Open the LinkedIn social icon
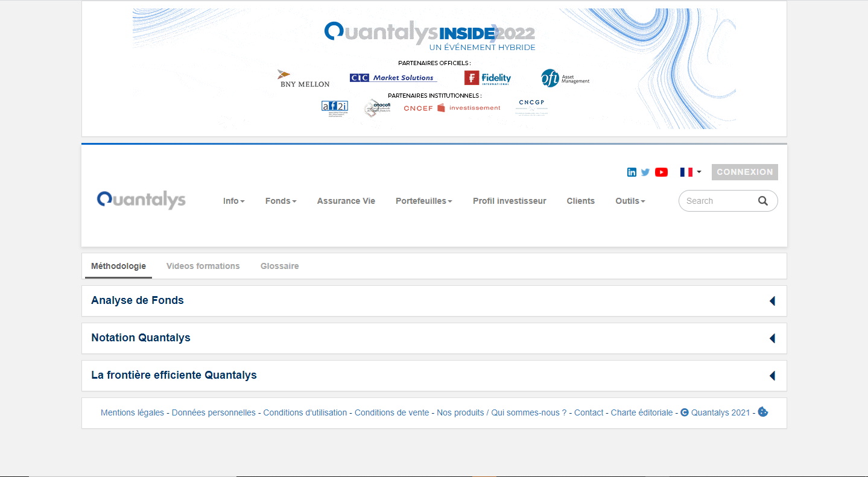Viewport: 868px width, 477px height. click(x=632, y=172)
